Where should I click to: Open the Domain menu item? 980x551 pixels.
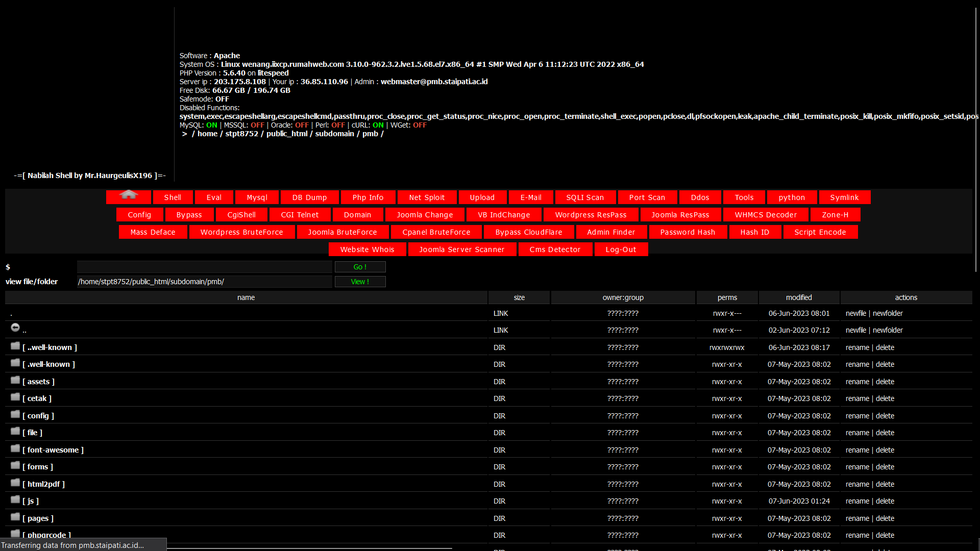pos(357,215)
